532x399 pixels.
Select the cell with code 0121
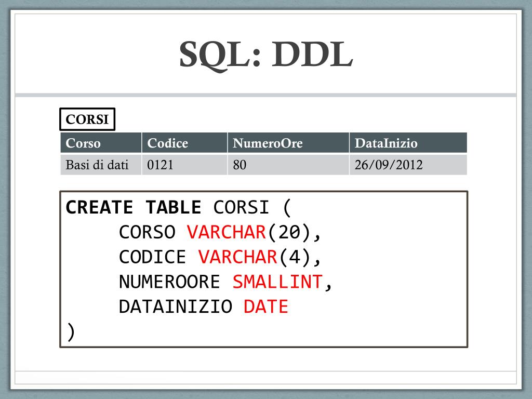(184, 165)
